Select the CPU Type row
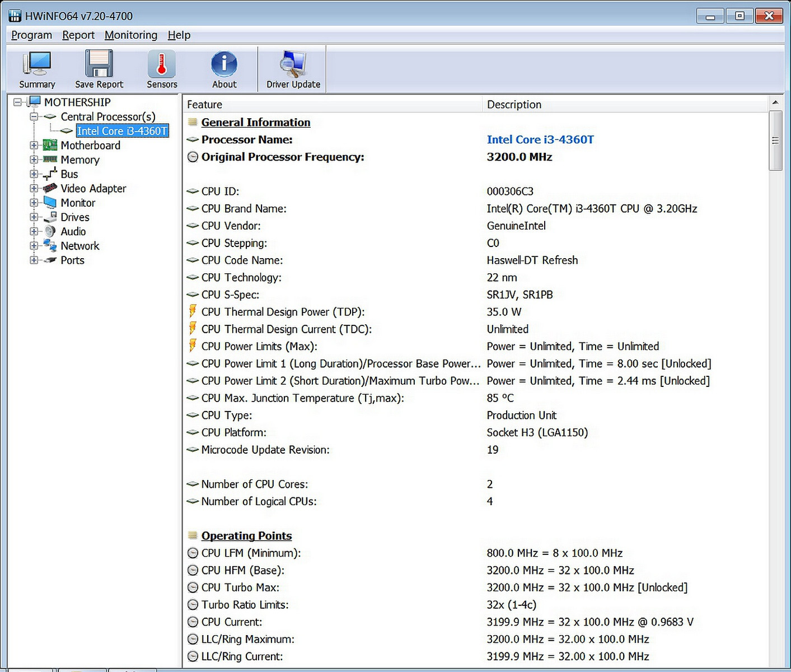The width and height of the screenshot is (791, 672). pos(476,415)
